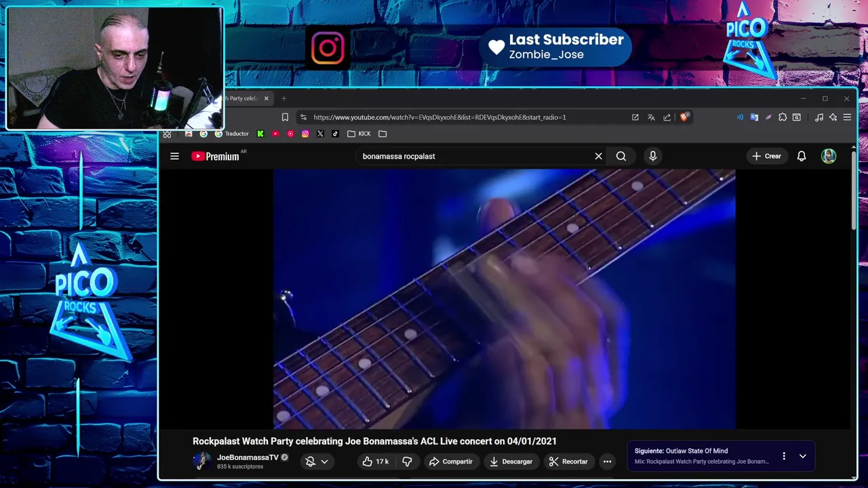The width and height of the screenshot is (868, 488).
Task: Open the purple feather extension icon
Action: click(768, 117)
